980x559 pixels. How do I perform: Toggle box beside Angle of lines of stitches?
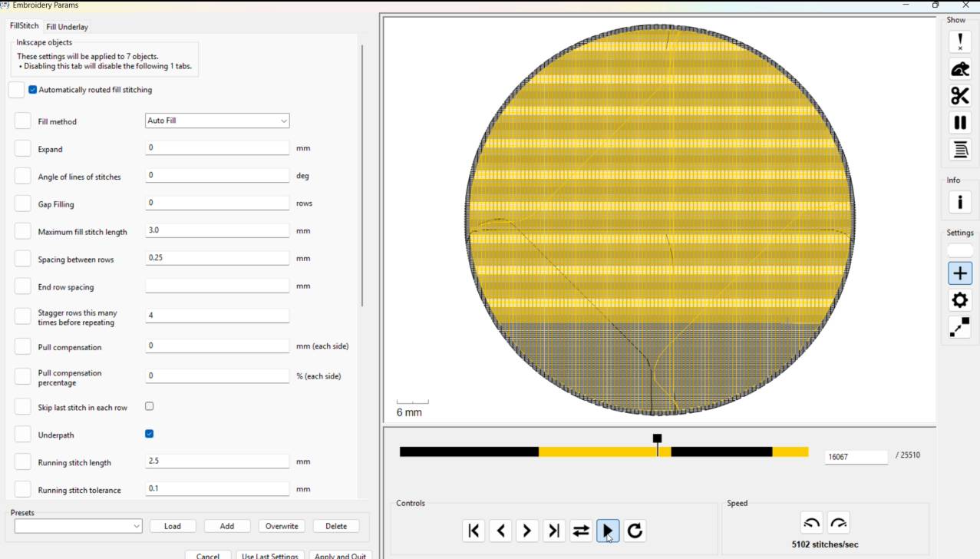[x=23, y=177]
